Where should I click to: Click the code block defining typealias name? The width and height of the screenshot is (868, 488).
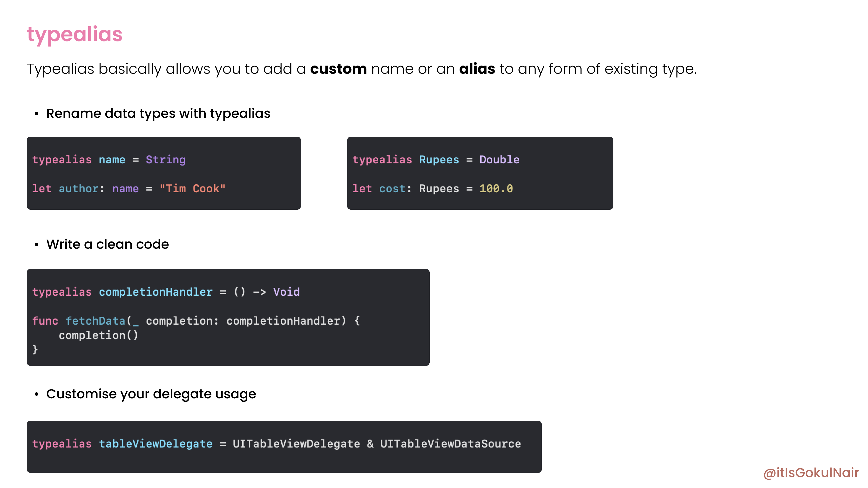coord(163,174)
